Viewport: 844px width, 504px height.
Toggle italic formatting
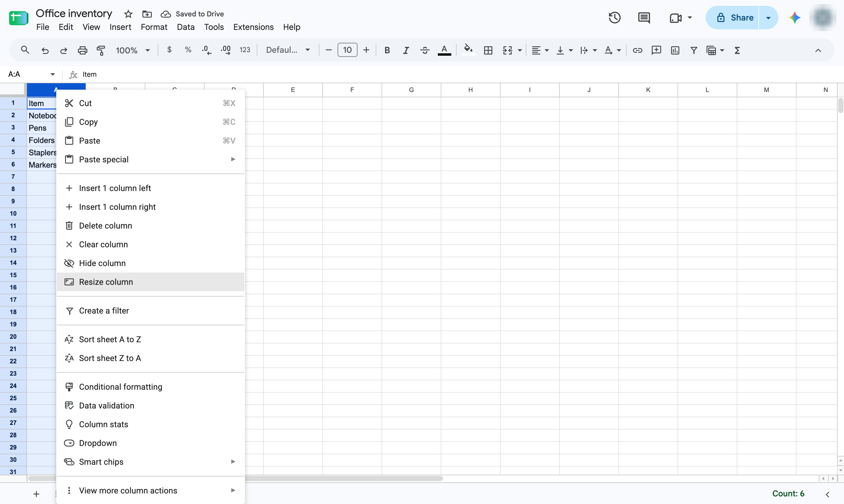[x=406, y=50]
